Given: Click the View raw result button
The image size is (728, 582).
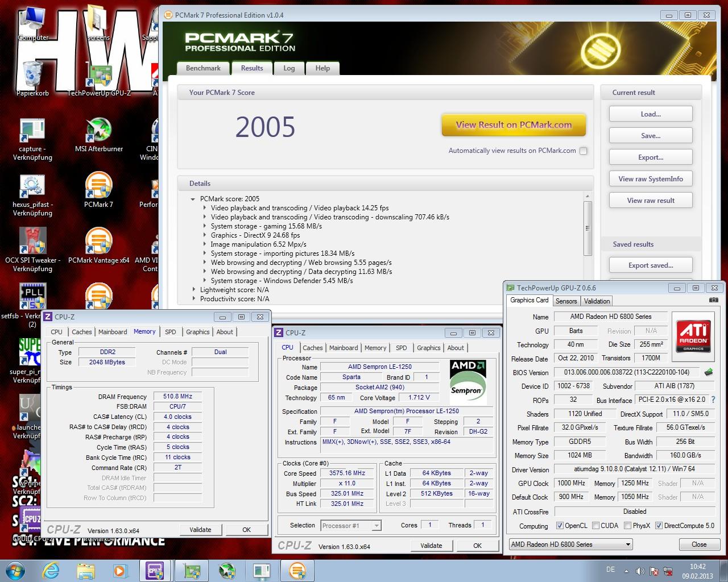Looking at the screenshot, I should tap(651, 200).
